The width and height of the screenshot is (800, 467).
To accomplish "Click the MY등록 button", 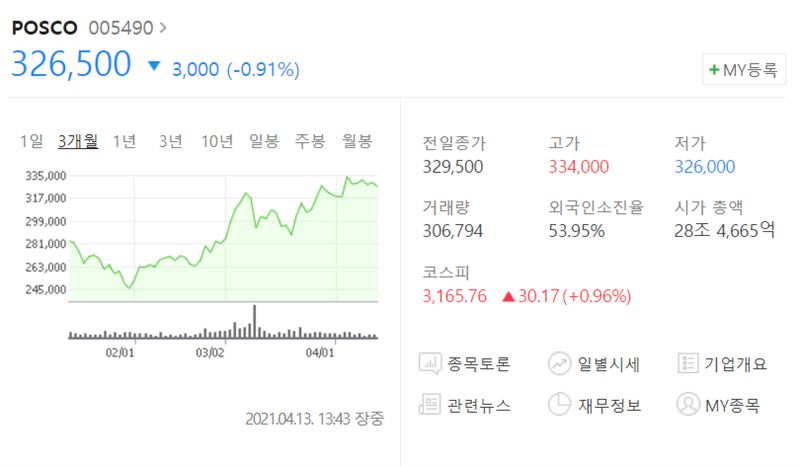I will (x=744, y=69).
